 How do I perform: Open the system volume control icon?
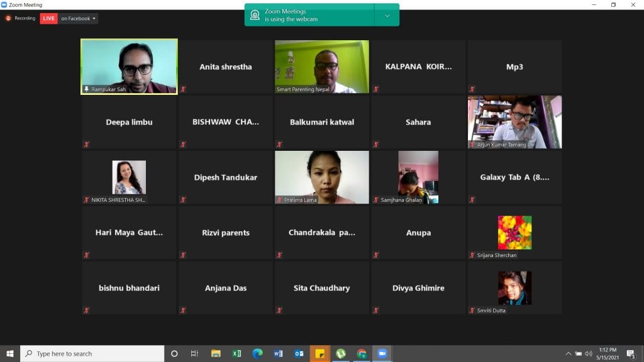tap(589, 353)
